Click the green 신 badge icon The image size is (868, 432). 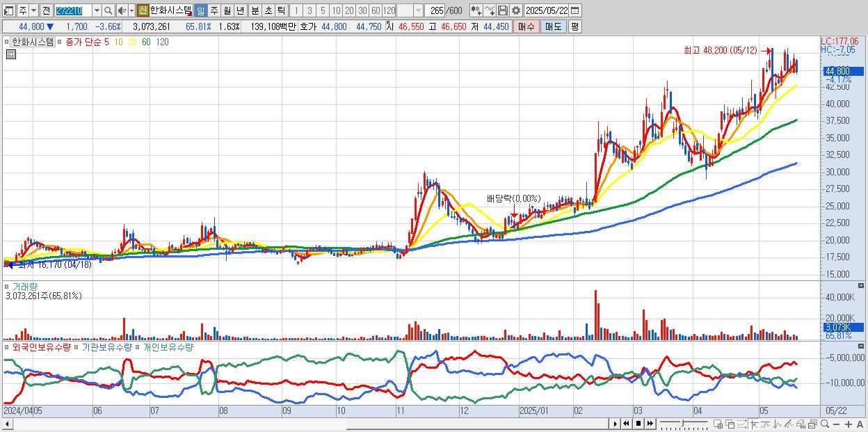tap(143, 10)
